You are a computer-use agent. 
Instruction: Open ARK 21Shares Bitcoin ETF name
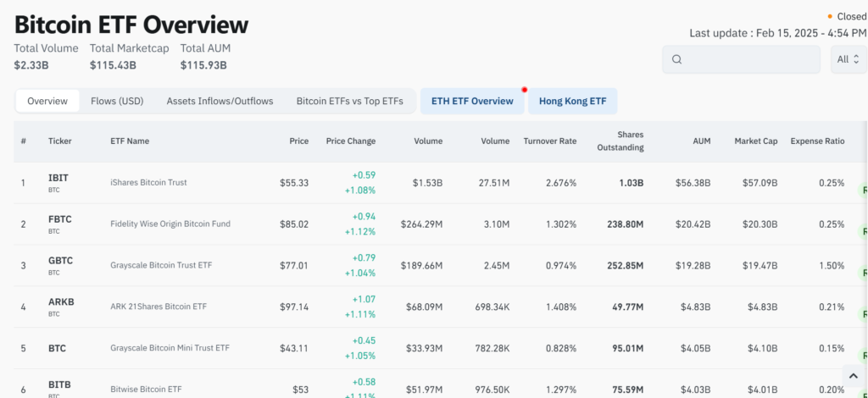159,307
